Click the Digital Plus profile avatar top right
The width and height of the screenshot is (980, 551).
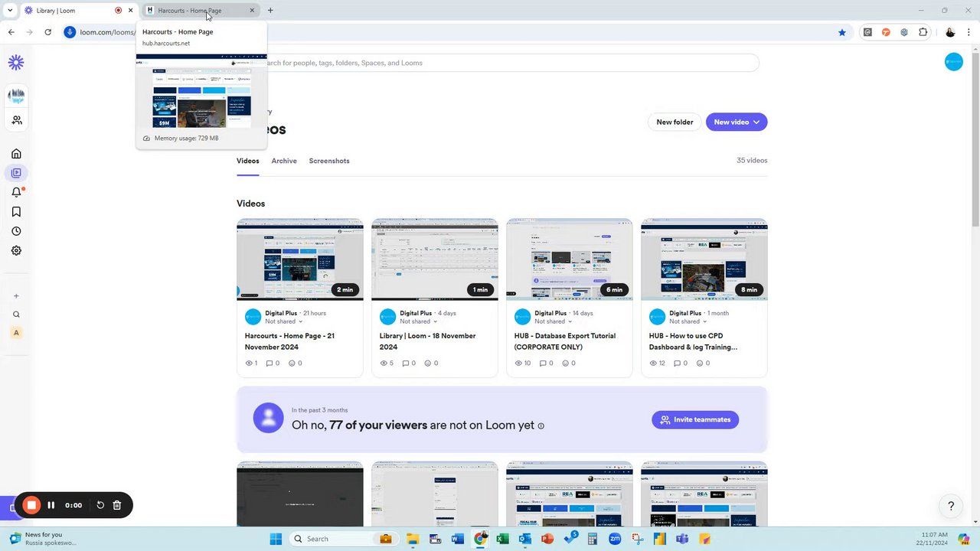pos(954,63)
